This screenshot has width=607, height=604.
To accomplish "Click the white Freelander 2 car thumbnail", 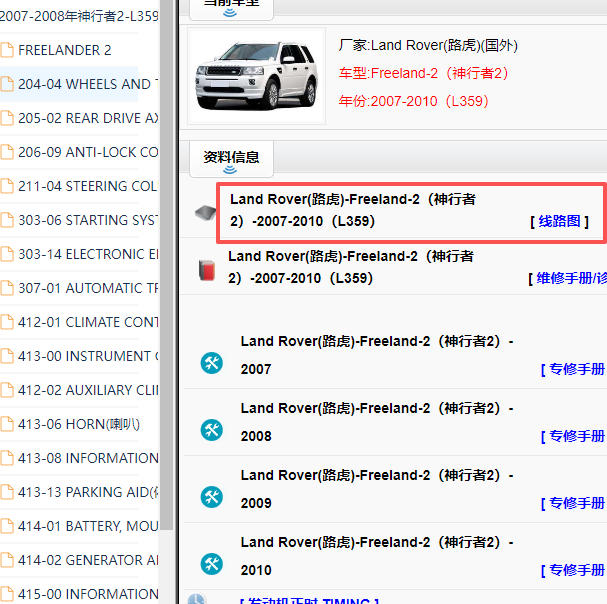I will tap(257, 76).
